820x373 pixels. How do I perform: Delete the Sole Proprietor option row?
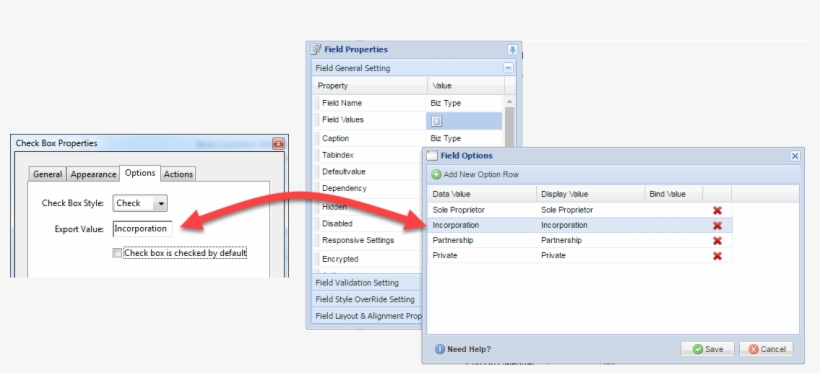pyautogui.click(x=717, y=210)
